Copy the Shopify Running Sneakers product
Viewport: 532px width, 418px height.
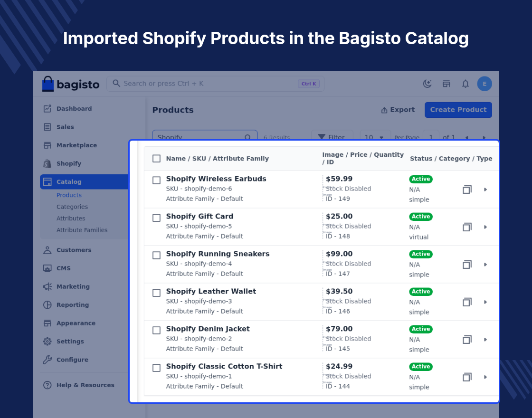point(467,264)
